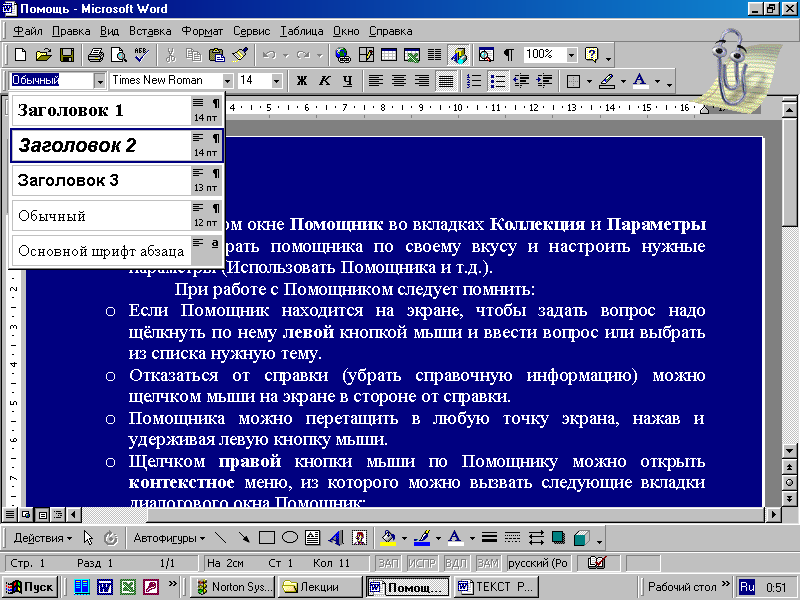800x600 pixels.
Task: Choose Основной шрифт абзаца style
Action: 117,251
